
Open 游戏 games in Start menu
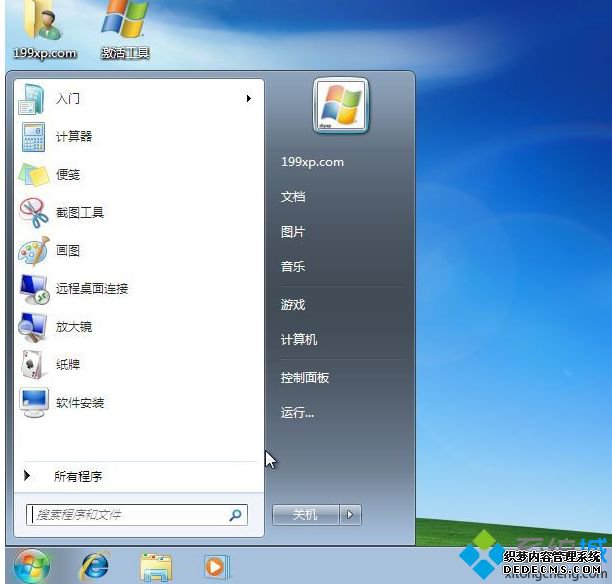point(293,304)
